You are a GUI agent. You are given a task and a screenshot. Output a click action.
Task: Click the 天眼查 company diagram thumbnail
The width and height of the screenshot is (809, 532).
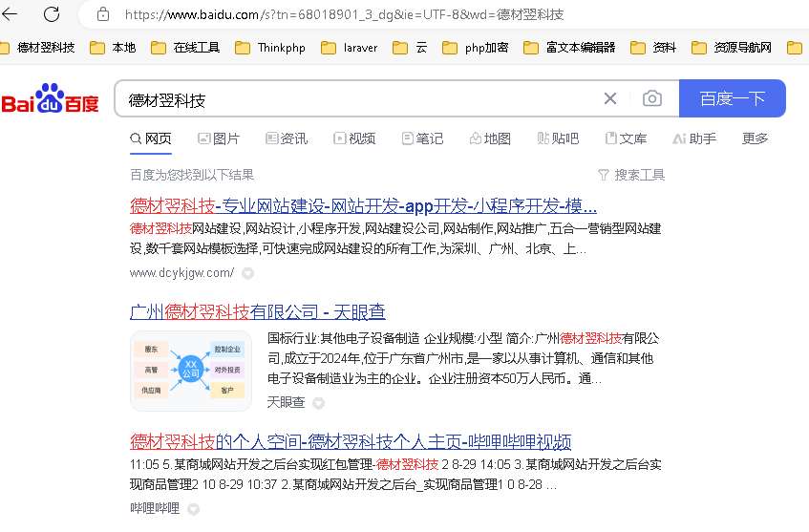pyautogui.click(x=191, y=370)
